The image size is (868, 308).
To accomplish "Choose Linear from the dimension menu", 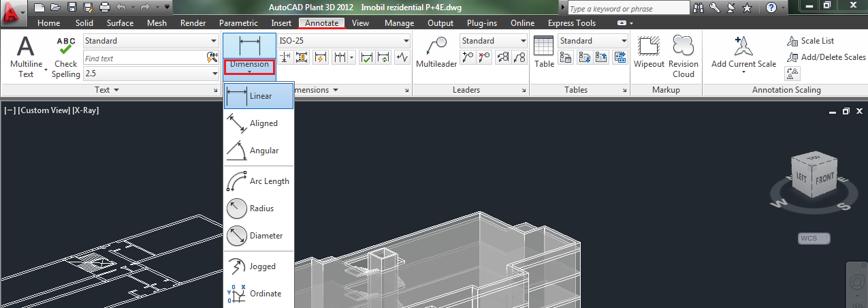I will click(x=259, y=96).
